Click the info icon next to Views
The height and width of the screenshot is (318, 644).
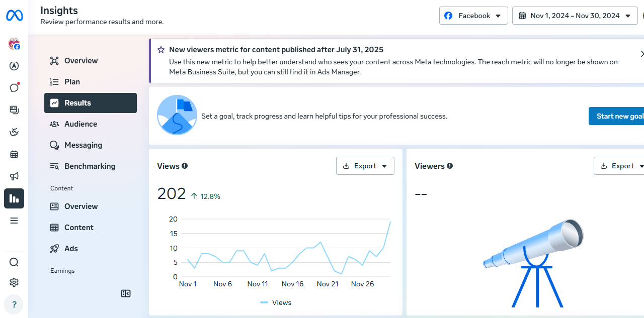[x=185, y=166]
